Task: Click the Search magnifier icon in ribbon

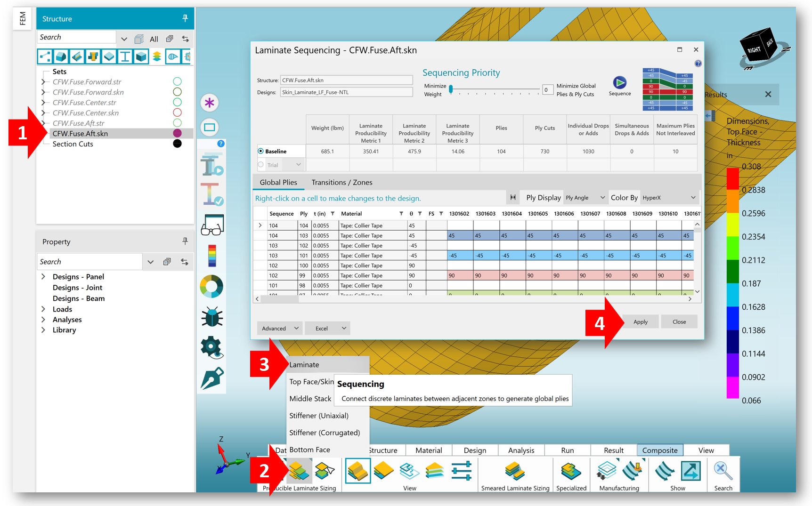Action: (x=723, y=471)
